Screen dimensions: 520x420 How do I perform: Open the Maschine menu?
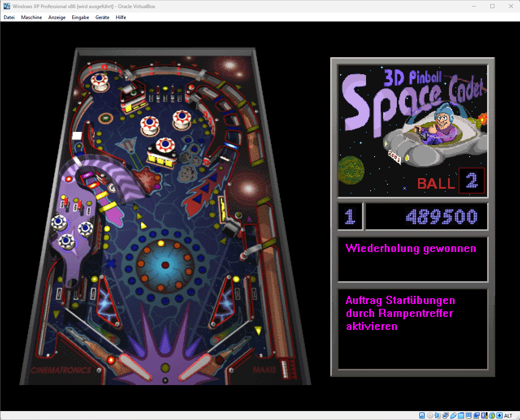32,17
